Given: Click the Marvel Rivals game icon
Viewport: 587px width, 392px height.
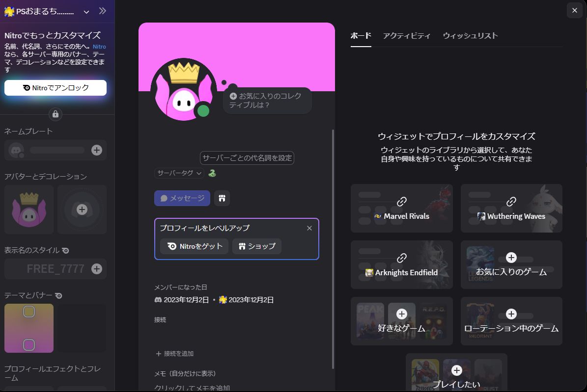Looking at the screenshot, I should pyautogui.click(x=378, y=216).
